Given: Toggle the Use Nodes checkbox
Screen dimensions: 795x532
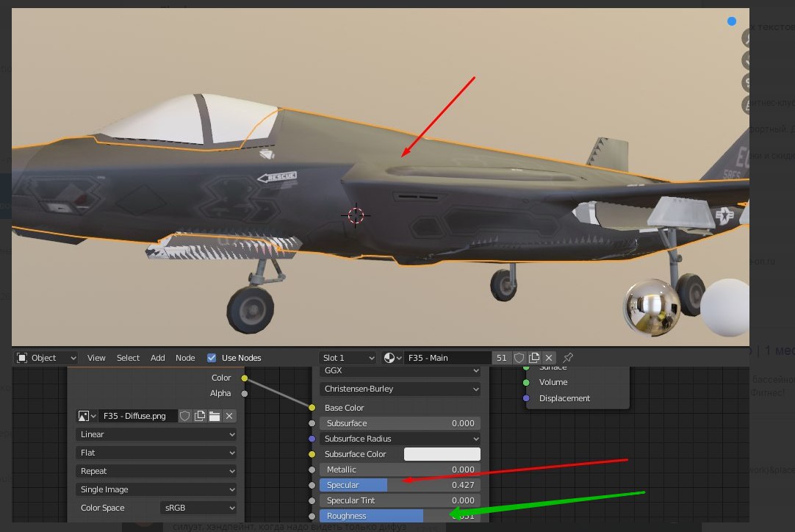Looking at the screenshot, I should 212,358.
